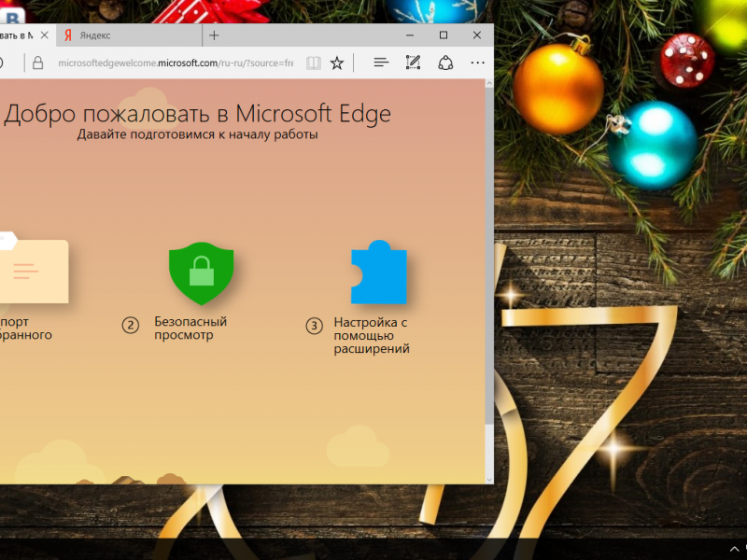
Task: Click the green shield lock icon
Action: (201, 273)
